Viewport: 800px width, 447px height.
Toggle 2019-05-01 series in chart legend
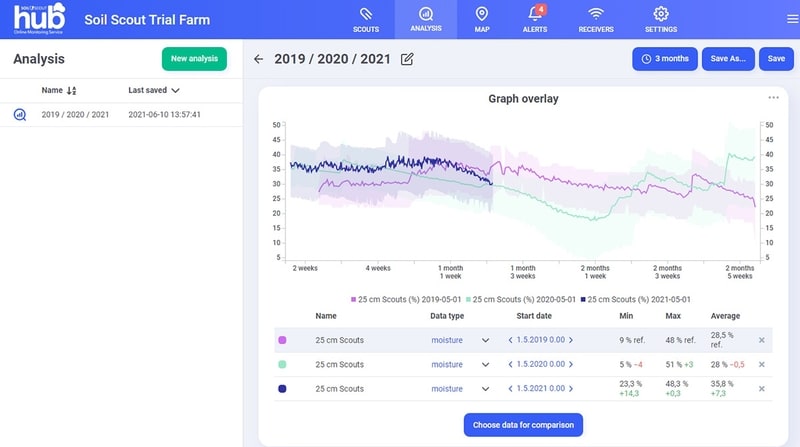point(406,300)
